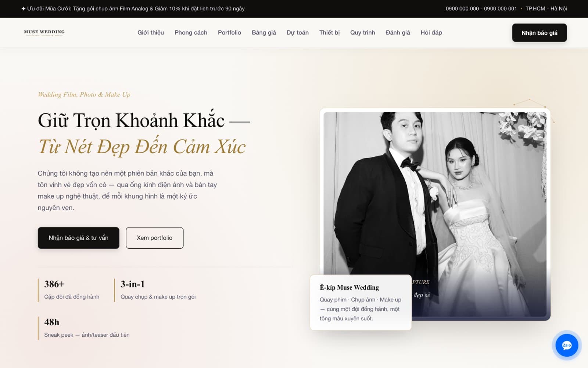This screenshot has width=588, height=368.
Task: Click the TP.HCM - Hà Nội location text
Action: tap(546, 8)
